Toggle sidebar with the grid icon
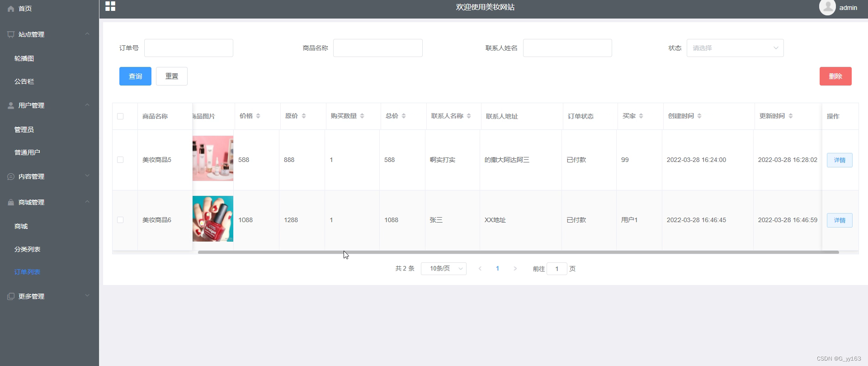The height and width of the screenshot is (366, 868). 110,6
